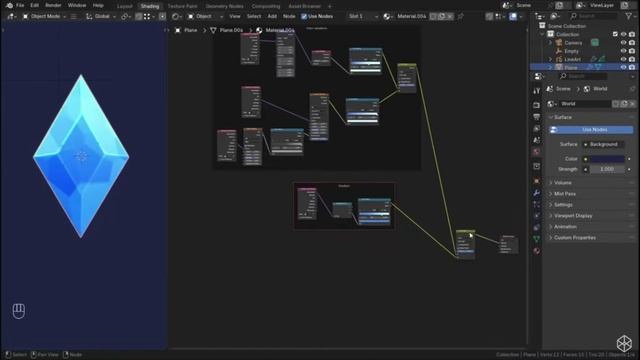This screenshot has height=360, width=640.
Task: Open the Object Data green triangle tab
Action: (537, 239)
